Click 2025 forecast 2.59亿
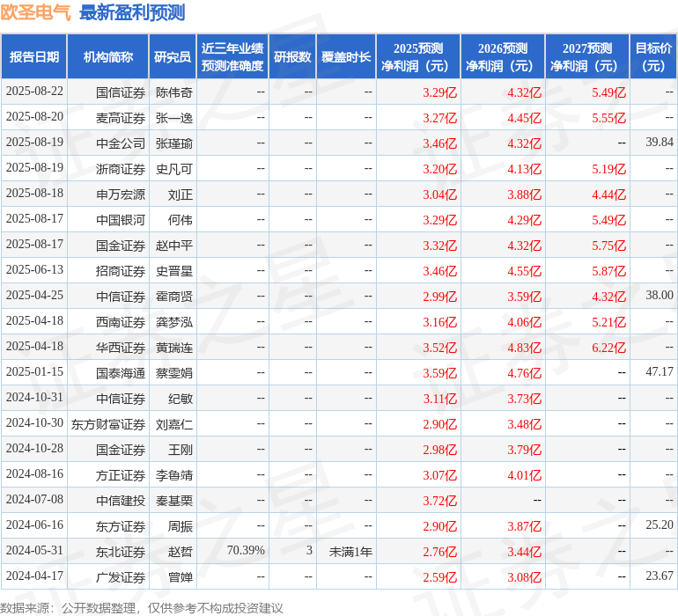678x616 pixels. [439, 577]
